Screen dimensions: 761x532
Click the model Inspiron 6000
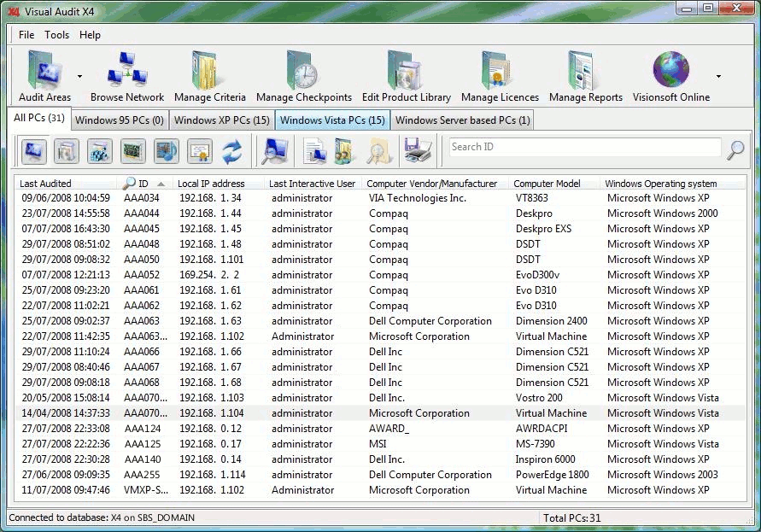click(546, 459)
